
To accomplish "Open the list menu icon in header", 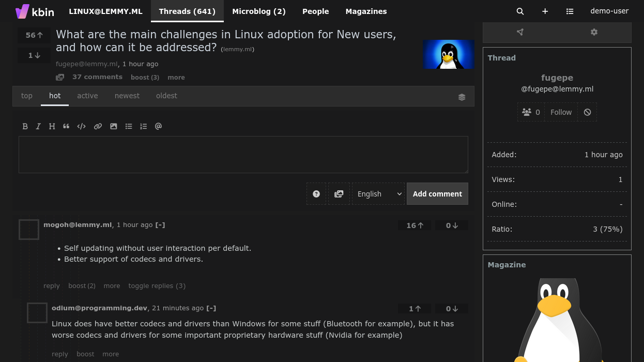I will click(570, 11).
